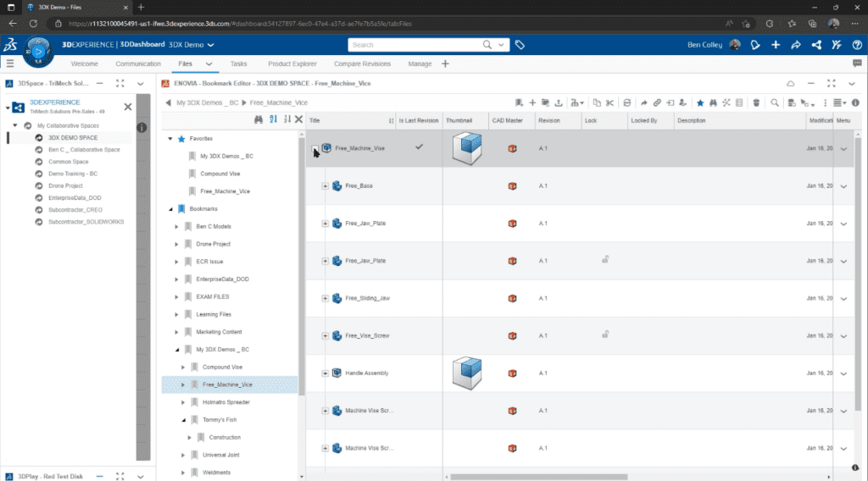Click the Handle Assembly cube thumbnail
The width and height of the screenshot is (868, 481).
click(x=467, y=373)
